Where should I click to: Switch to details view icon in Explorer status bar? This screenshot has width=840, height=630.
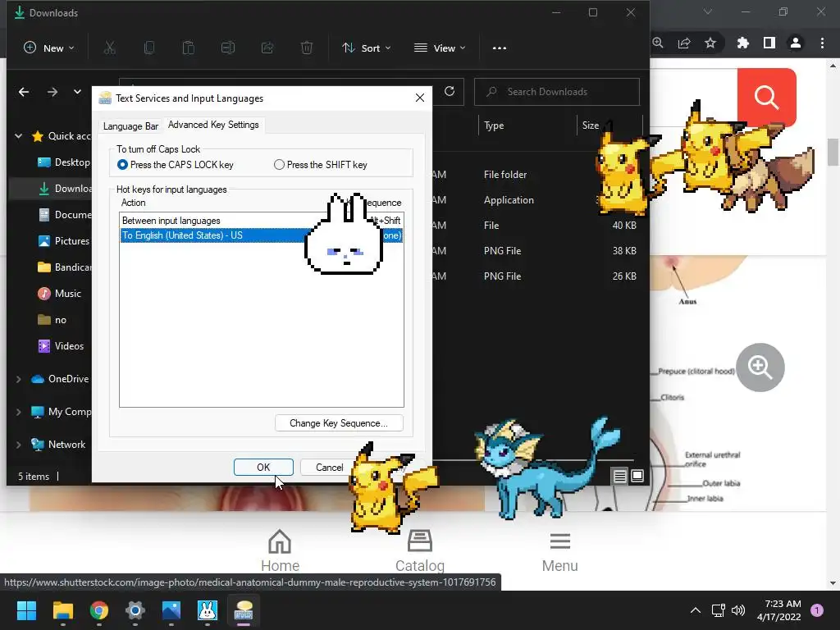(620, 476)
